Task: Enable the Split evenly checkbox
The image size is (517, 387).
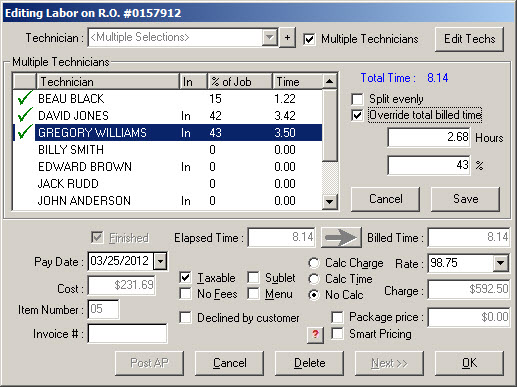Action: [357, 99]
